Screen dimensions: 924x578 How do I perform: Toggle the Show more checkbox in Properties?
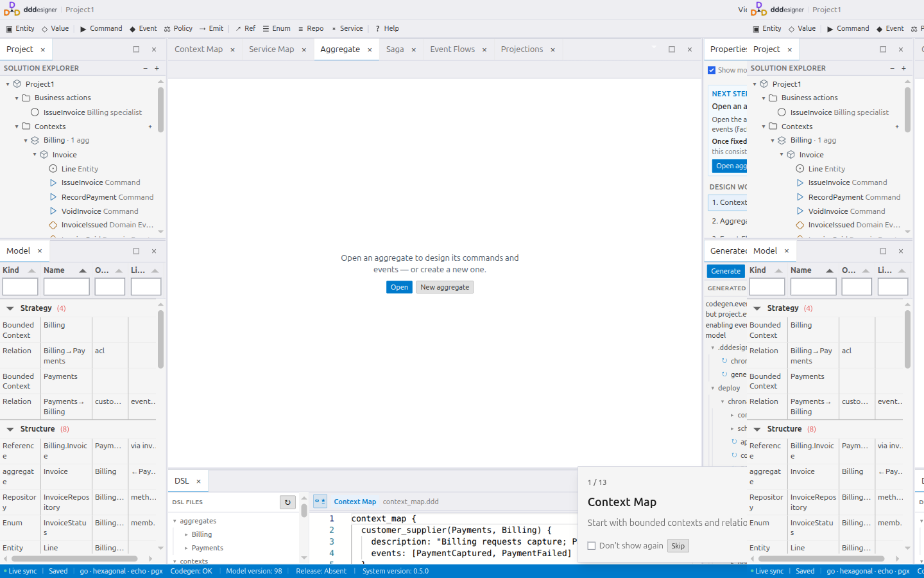712,70
